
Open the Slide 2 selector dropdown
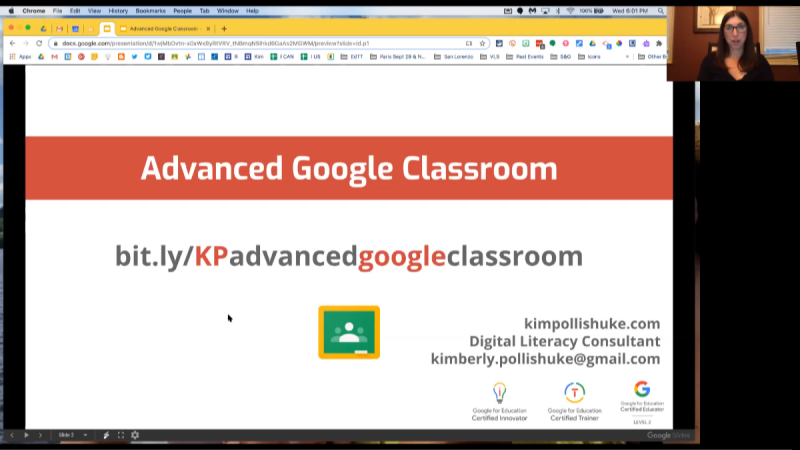click(x=72, y=435)
